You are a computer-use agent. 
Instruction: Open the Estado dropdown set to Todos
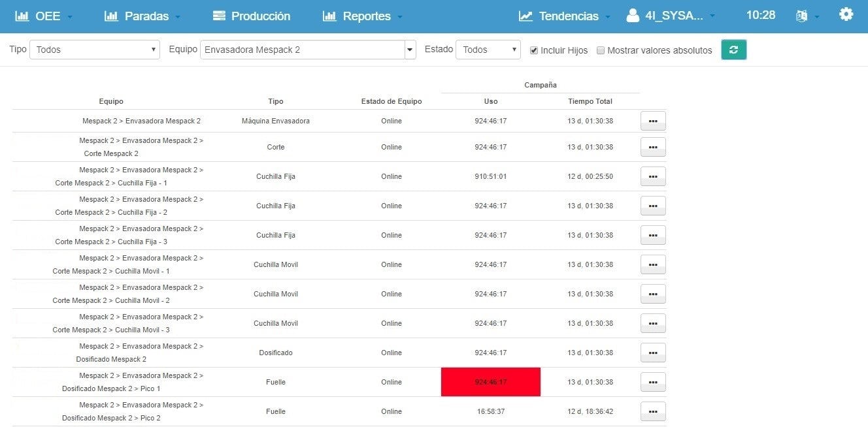click(x=488, y=49)
